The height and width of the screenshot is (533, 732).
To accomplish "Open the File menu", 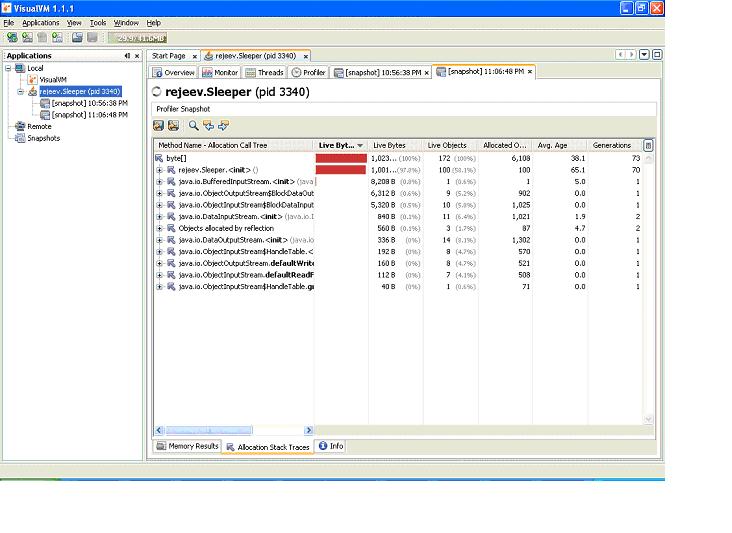I will (9, 23).
